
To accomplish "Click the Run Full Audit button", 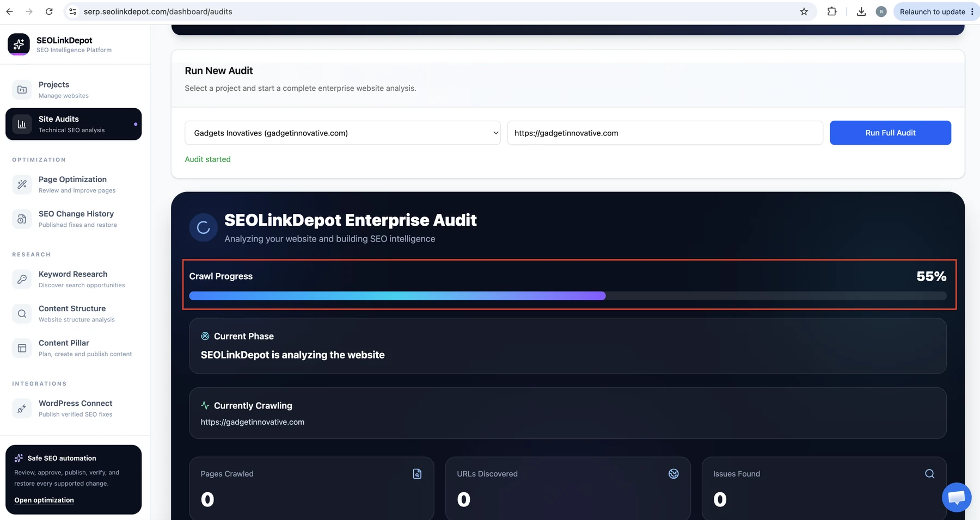I will [x=890, y=133].
